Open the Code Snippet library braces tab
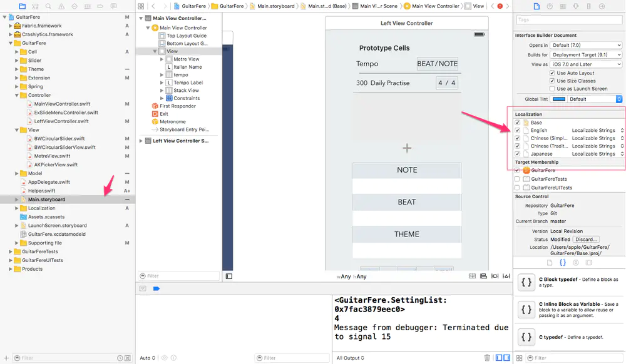This screenshot has height=364, width=626. point(563,262)
